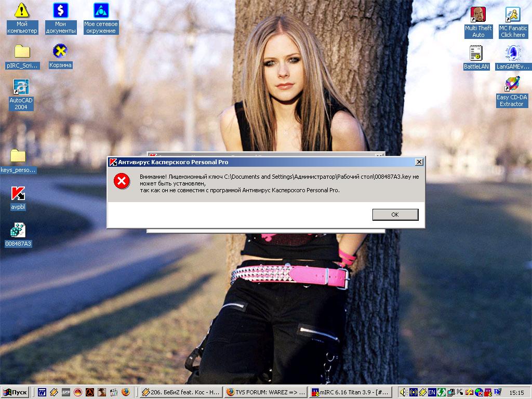
Task: Launch Easy CD-DA Extractor shortcut
Action: tap(512, 84)
